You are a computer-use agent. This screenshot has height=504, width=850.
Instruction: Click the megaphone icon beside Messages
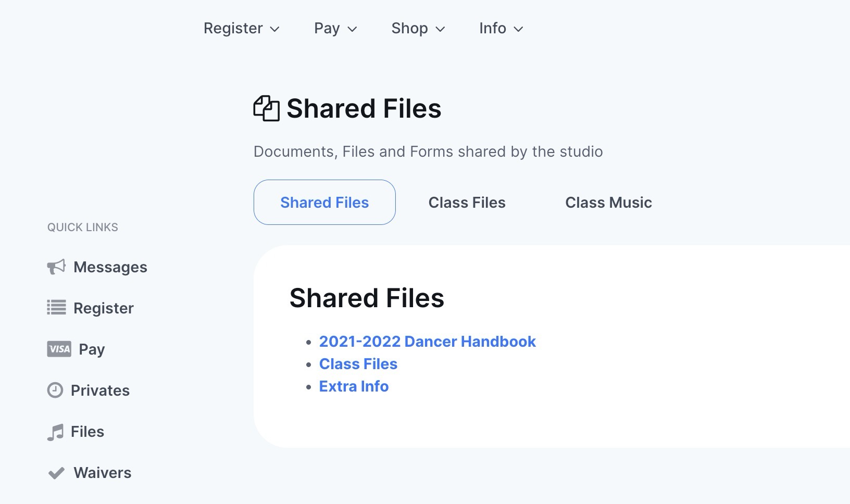tap(56, 267)
